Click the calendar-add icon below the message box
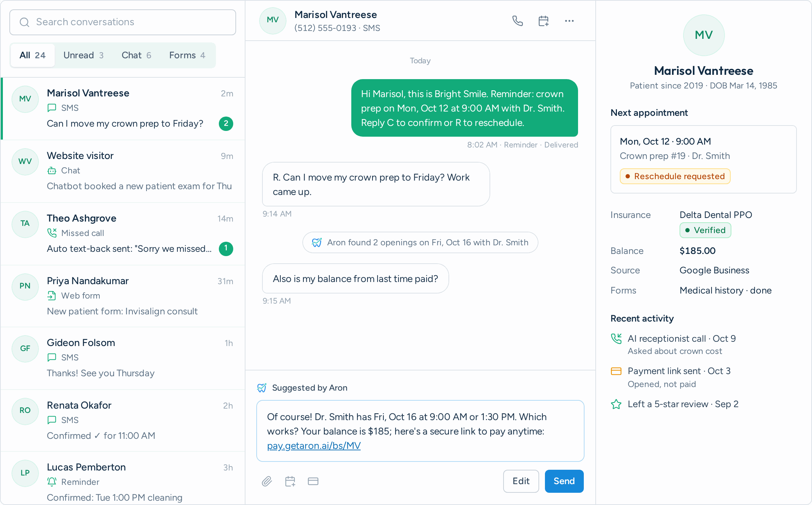 tap(290, 481)
